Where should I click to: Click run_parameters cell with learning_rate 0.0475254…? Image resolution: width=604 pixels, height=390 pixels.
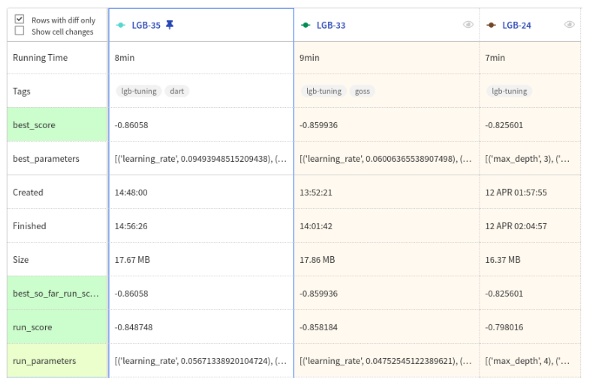coord(386,361)
